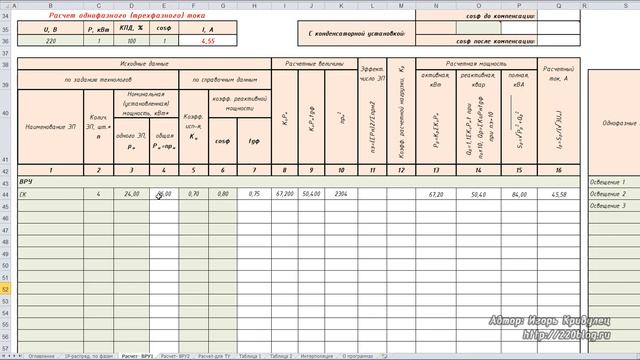Viewport: 640px width, 360px height.
Task: Switch to the Оглавление sheet tab
Action: click(x=41, y=356)
